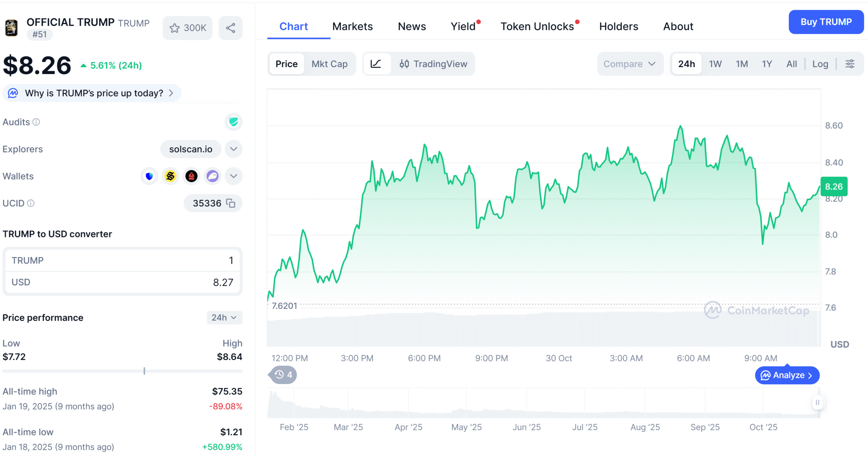This screenshot has width=868, height=456.
Task: Click the Buy TRUMP button
Action: click(826, 22)
